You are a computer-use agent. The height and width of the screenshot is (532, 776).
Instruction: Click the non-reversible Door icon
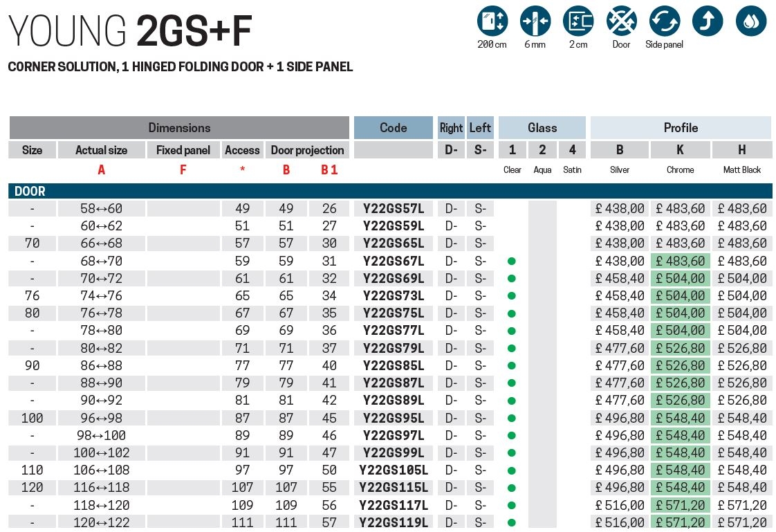click(x=621, y=21)
